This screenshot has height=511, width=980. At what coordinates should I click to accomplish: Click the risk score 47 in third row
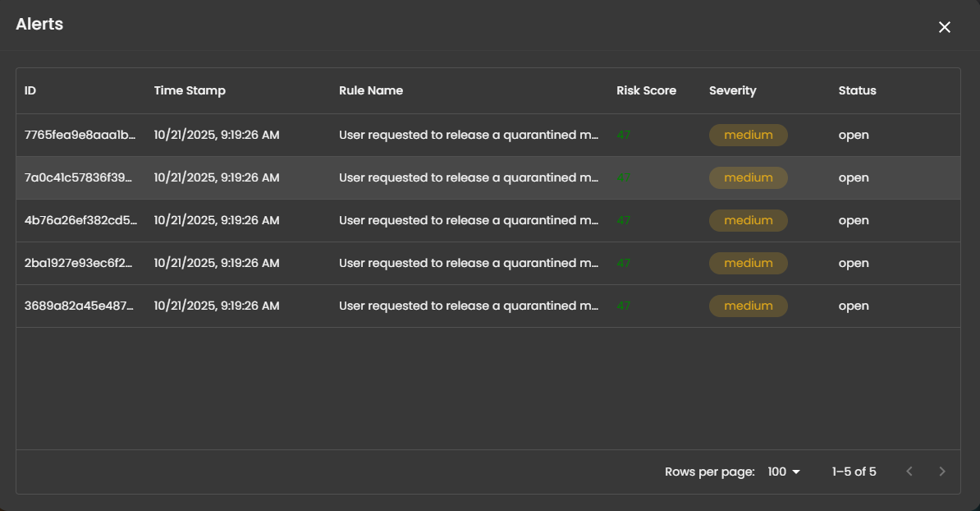[624, 220]
